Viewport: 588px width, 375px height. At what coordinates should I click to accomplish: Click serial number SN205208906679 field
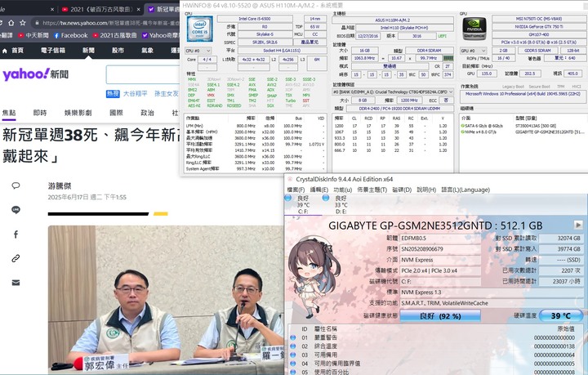click(x=440, y=249)
